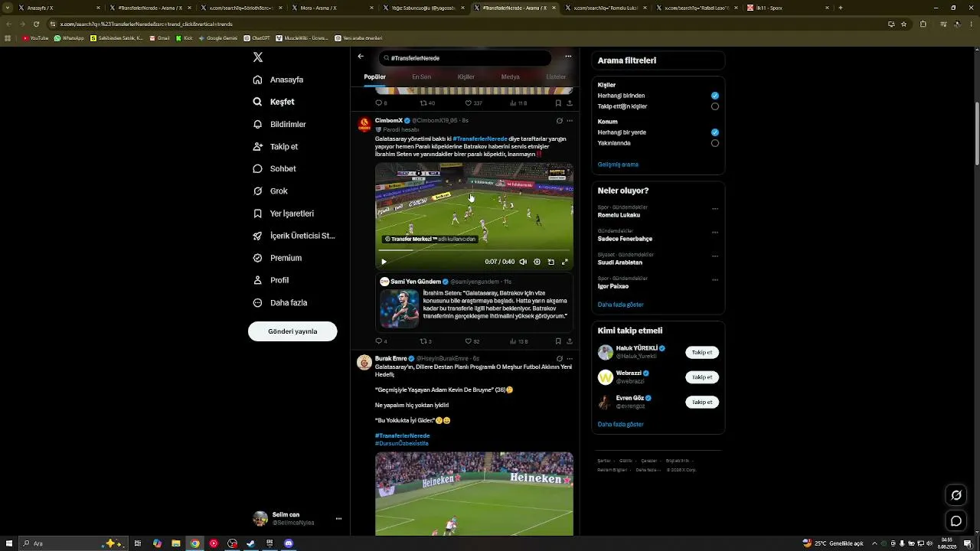980x551 pixels.
Task: Open the Selim can account menu
Action: [297, 518]
